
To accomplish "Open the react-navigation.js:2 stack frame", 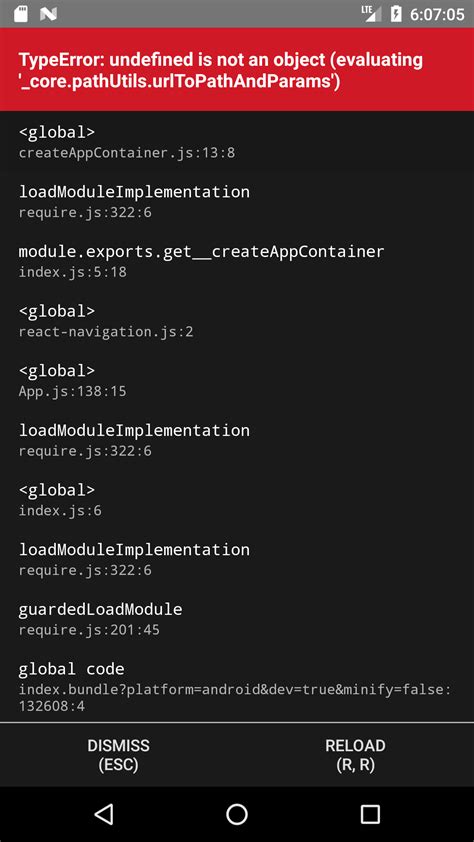I will click(x=237, y=321).
